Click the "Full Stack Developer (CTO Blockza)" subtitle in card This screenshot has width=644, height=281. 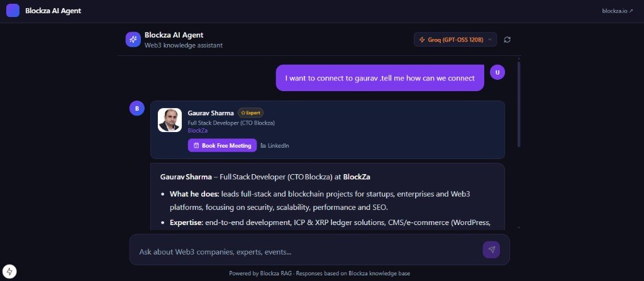231,123
